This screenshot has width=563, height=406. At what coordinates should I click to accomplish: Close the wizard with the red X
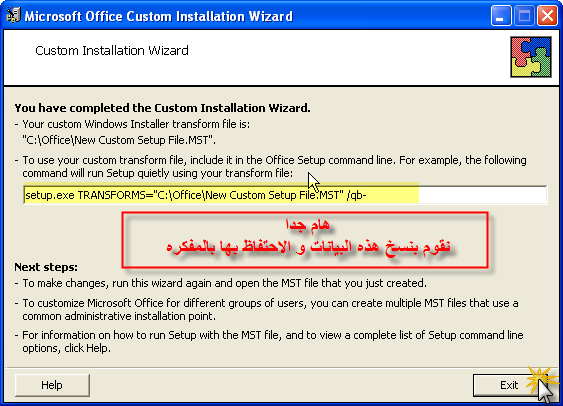click(x=547, y=16)
